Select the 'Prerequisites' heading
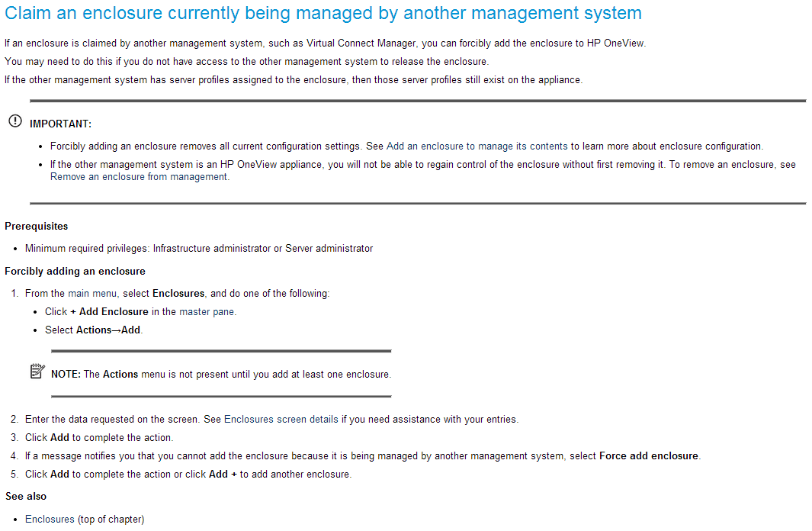 tap(36, 227)
